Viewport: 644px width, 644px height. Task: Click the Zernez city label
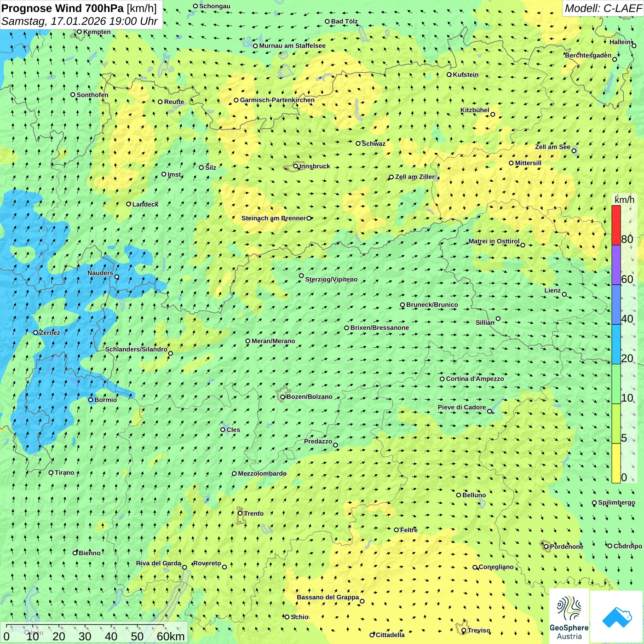pos(50,333)
